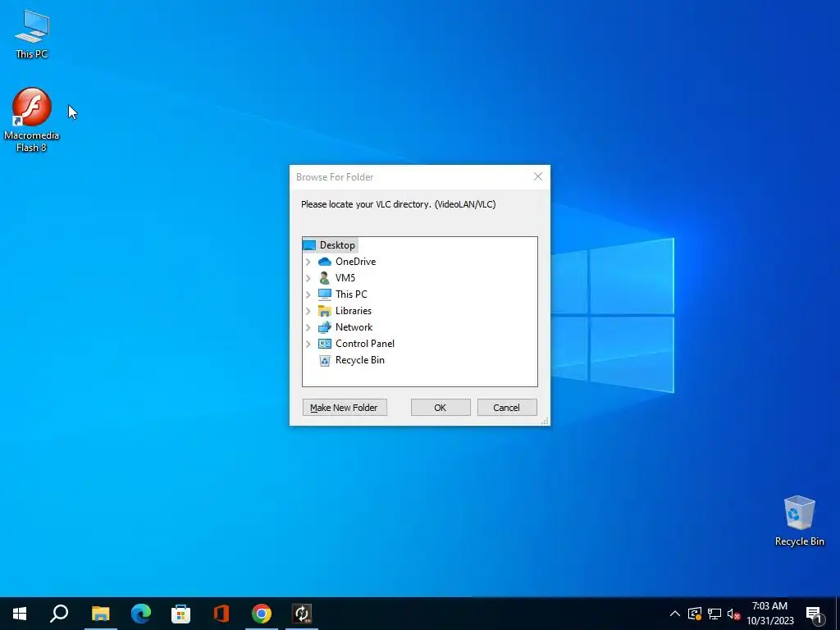
Task: Close the Browse For Folder dialog
Action: point(538,177)
